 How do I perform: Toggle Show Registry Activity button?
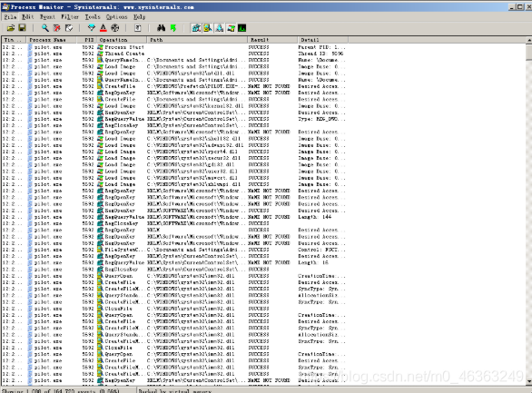(x=196, y=28)
